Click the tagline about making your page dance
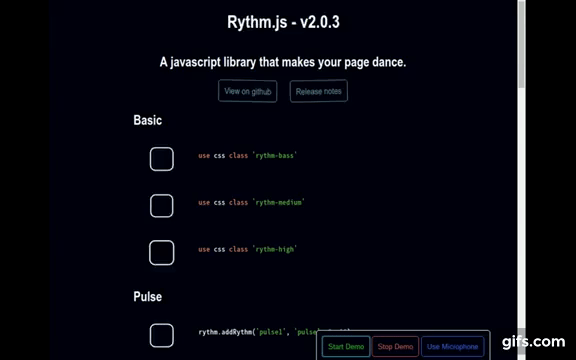 (283, 62)
